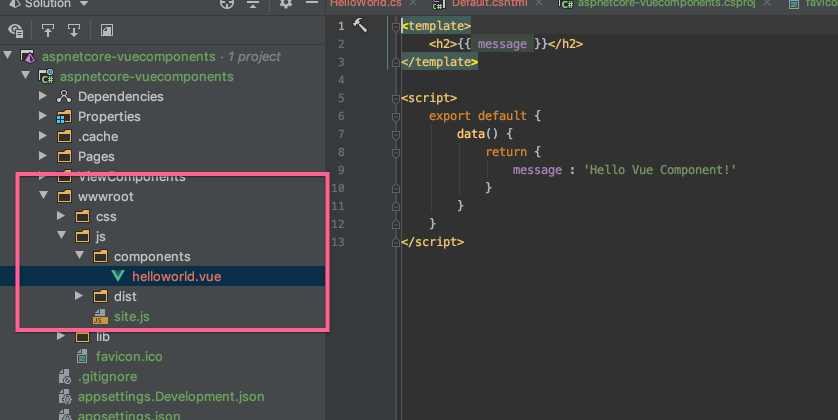This screenshot has height=420, width=838.
Task: Close the Default.cshtml tab
Action: tap(539, 3)
